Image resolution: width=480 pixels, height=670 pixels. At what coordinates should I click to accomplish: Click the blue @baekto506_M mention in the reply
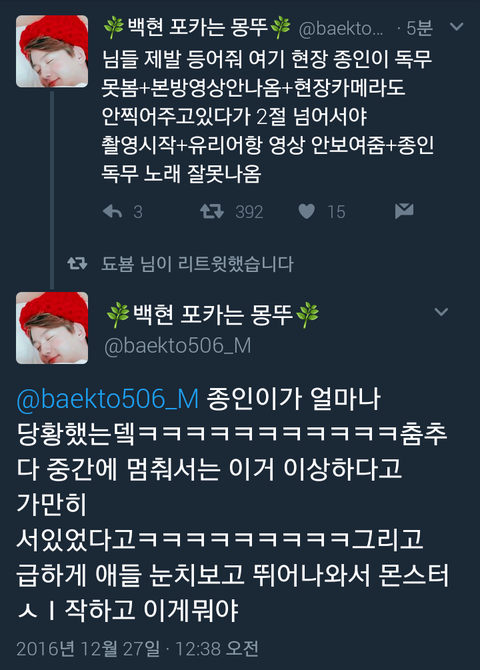click(x=108, y=399)
